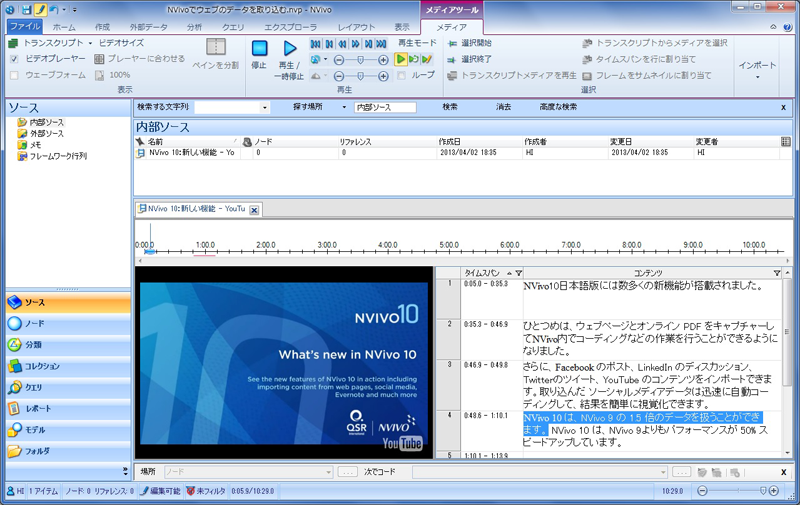This screenshot has height=505, width=800.
Task: Click the playback speed slider handle
Action: click(x=361, y=77)
